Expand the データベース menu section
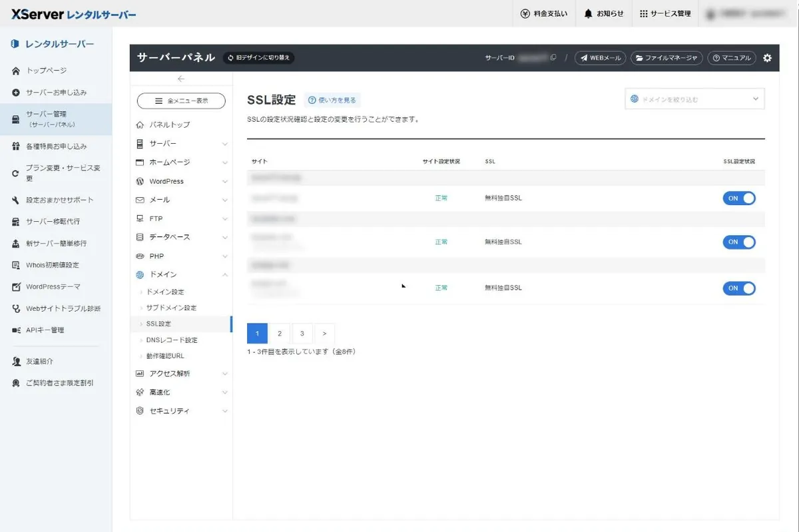This screenshot has height=532, width=799. pyautogui.click(x=181, y=237)
